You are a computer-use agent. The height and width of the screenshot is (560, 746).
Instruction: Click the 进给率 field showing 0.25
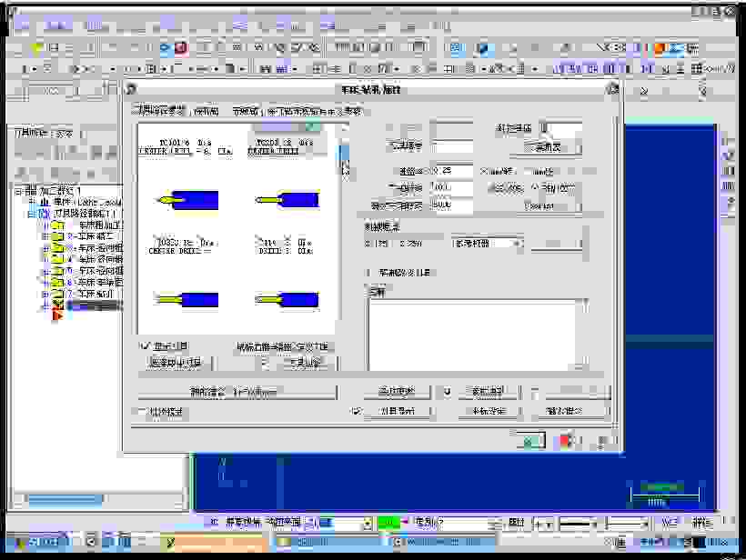[x=451, y=171]
